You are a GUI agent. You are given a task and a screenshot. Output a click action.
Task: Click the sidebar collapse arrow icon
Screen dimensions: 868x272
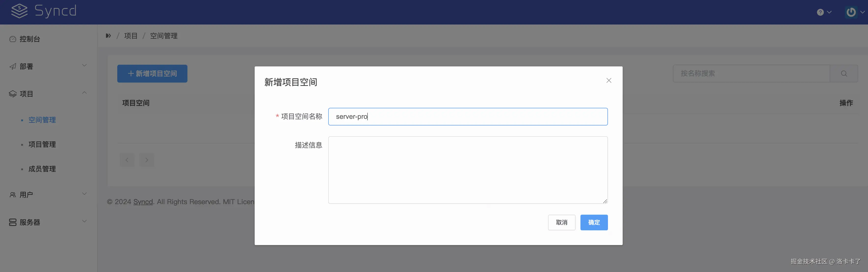(108, 36)
